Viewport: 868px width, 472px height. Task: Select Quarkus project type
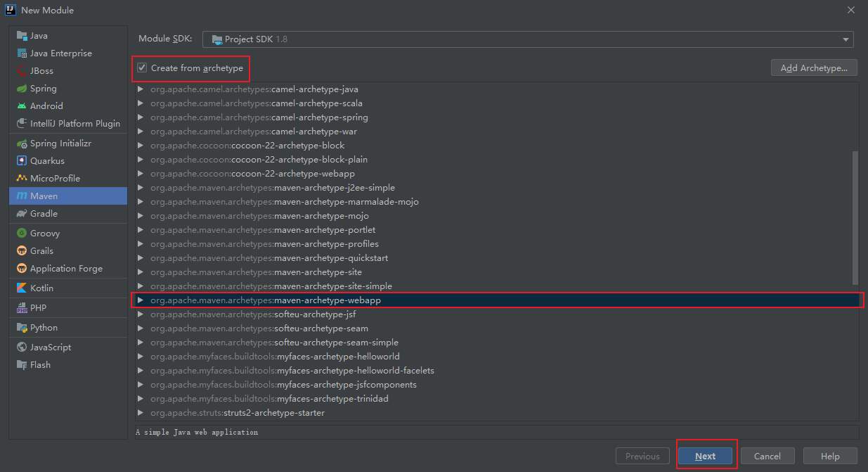[68, 160]
